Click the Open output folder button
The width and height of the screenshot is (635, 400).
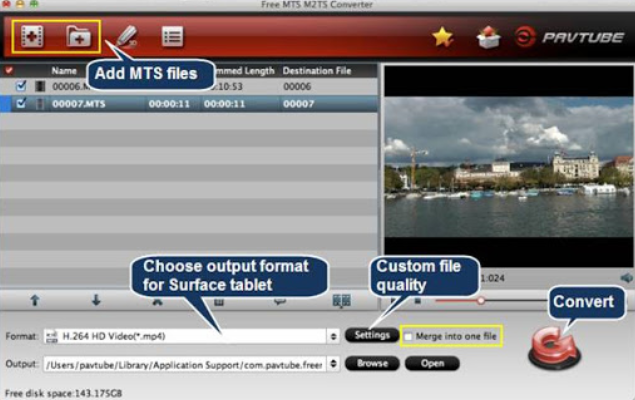(x=432, y=364)
